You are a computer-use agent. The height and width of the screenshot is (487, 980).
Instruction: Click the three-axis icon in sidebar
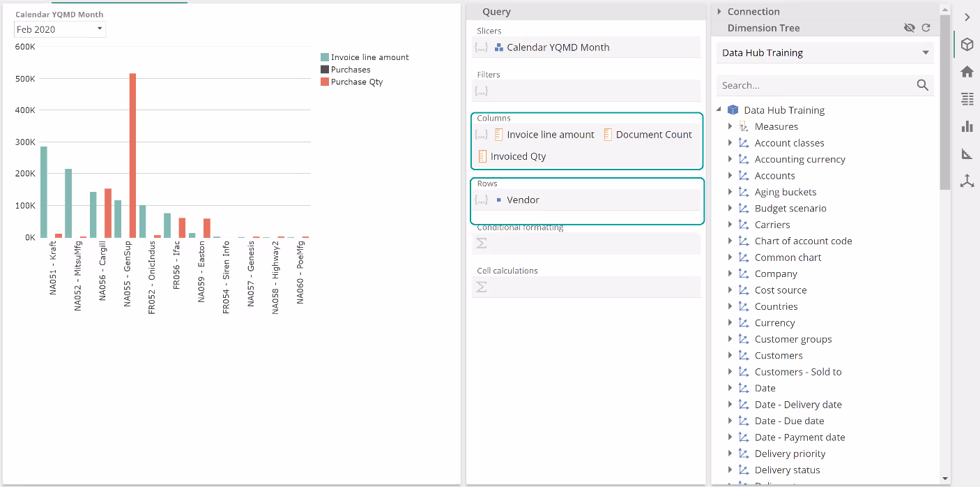pyautogui.click(x=967, y=181)
